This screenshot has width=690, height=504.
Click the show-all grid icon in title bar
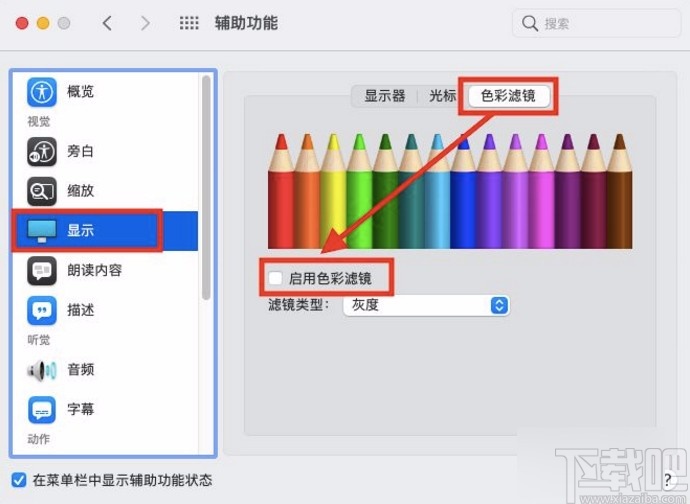pyautogui.click(x=189, y=23)
